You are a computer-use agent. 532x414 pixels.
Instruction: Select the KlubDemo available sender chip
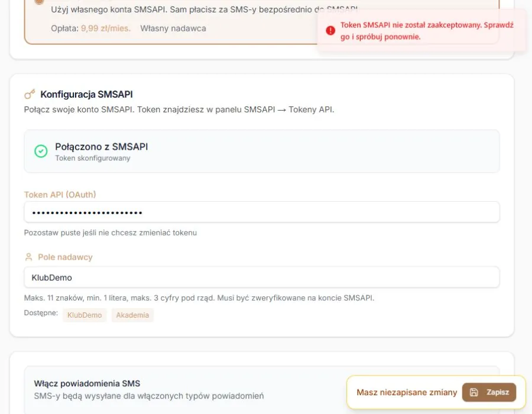pos(85,315)
